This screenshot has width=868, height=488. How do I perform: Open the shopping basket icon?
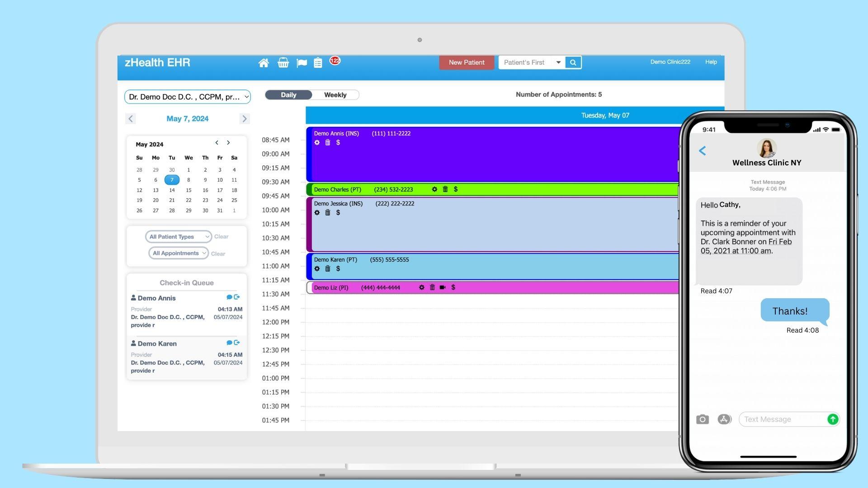point(283,62)
